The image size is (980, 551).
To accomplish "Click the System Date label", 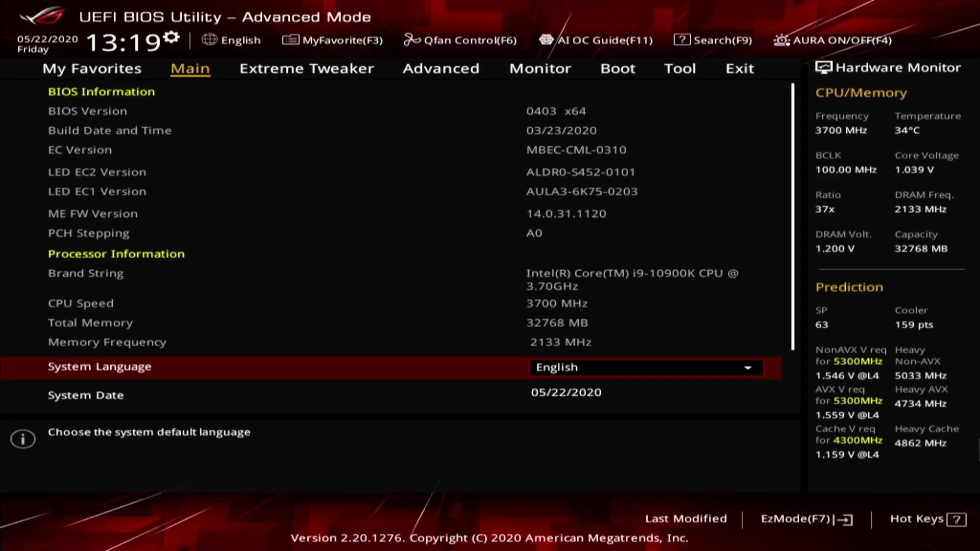I will click(x=86, y=395).
